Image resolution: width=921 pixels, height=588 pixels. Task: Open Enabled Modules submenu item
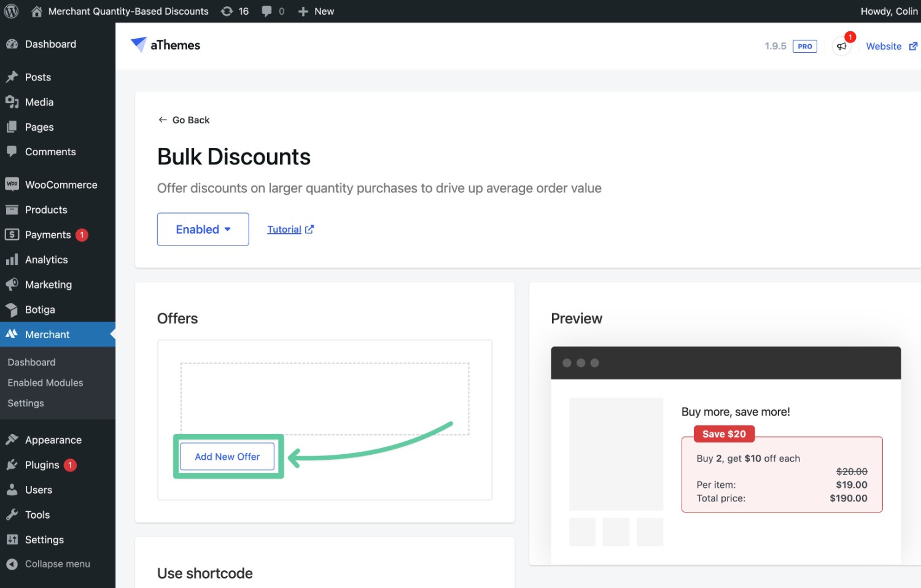45,382
